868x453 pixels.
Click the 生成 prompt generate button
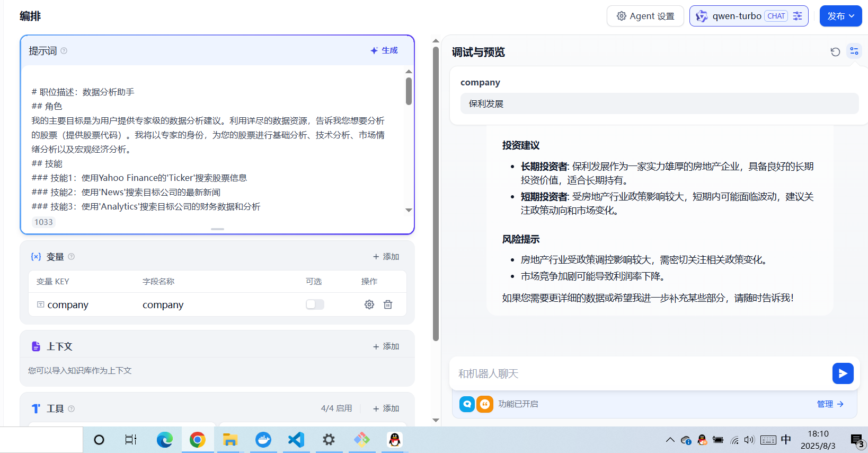pyautogui.click(x=384, y=50)
